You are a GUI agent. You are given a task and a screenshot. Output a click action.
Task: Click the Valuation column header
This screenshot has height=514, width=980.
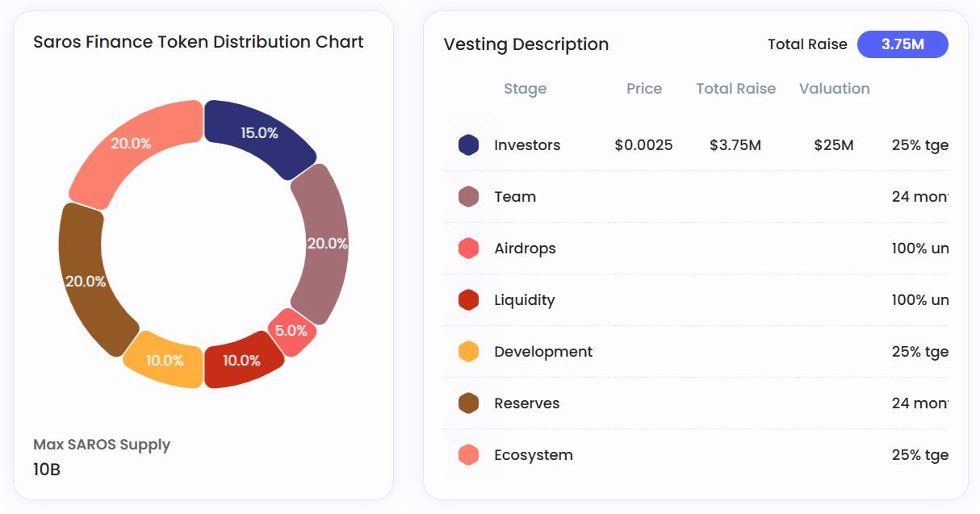(x=834, y=89)
